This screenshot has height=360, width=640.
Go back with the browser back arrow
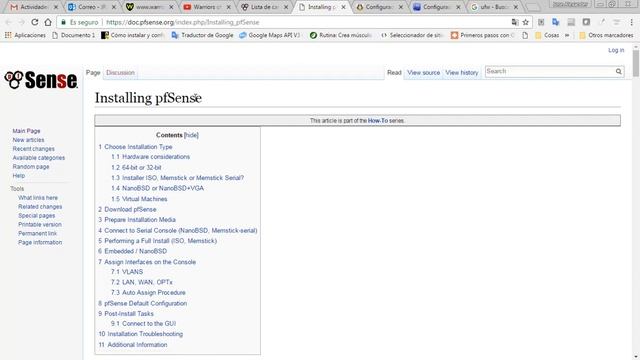coord(9,22)
